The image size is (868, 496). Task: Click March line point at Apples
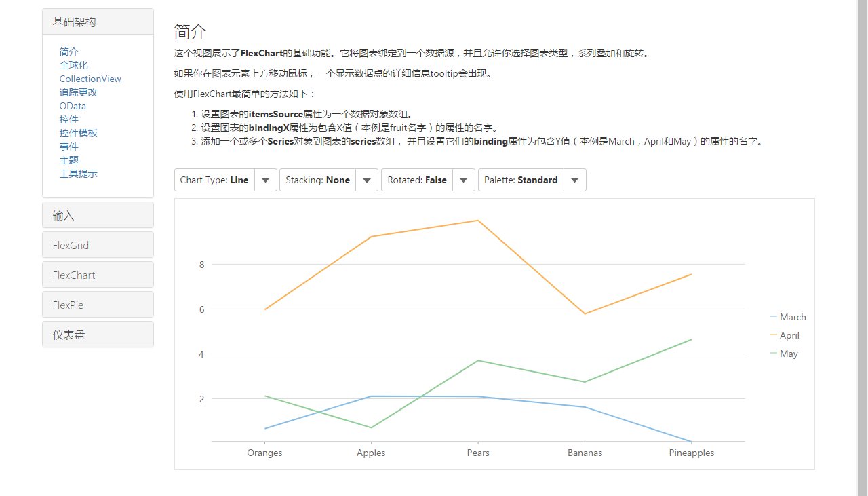pyautogui.click(x=371, y=396)
